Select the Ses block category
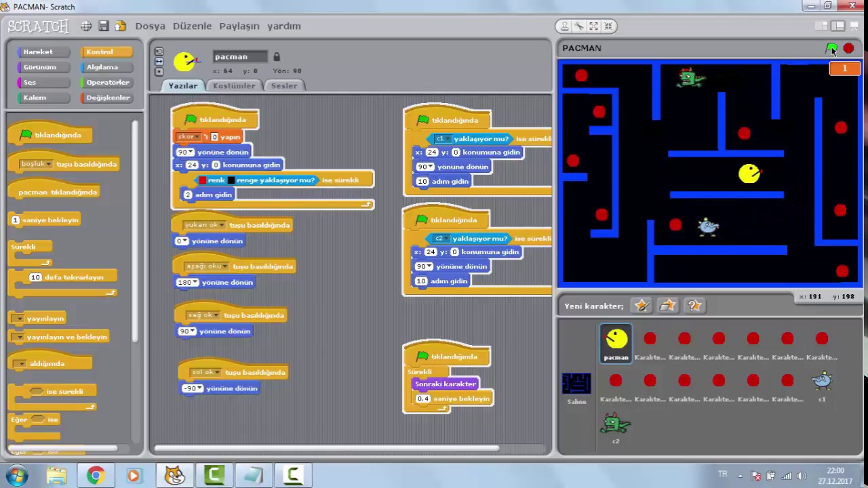 point(43,82)
